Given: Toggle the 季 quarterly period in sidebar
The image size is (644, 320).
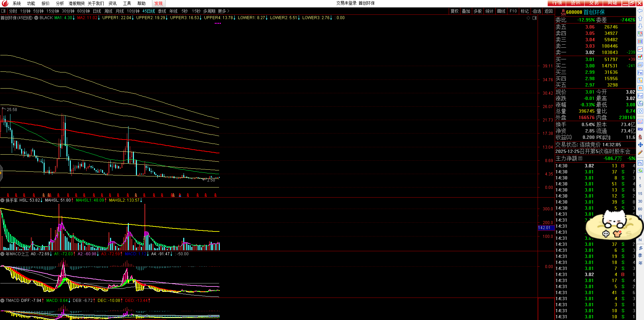Looking at the screenshot, I should click(x=640, y=256).
